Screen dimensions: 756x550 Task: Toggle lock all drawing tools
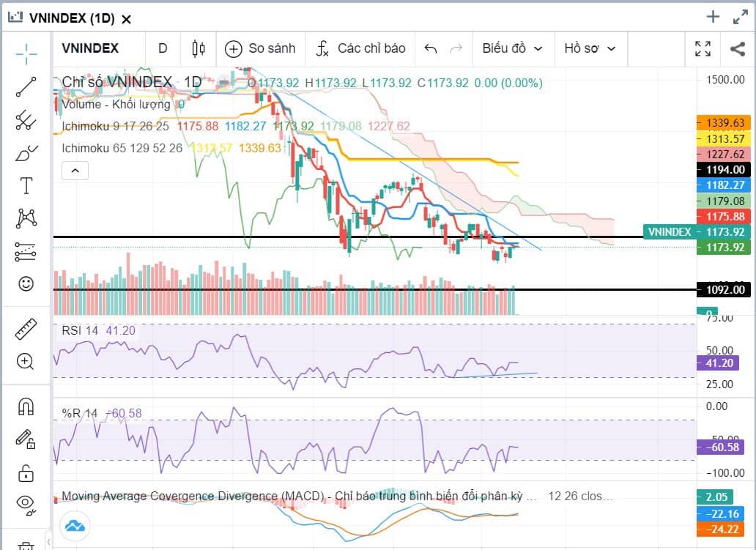pyautogui.click(x=26, y=473)
